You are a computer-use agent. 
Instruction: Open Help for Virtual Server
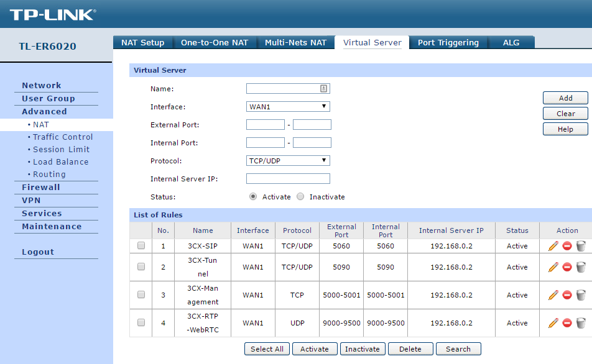click(566, 129)
